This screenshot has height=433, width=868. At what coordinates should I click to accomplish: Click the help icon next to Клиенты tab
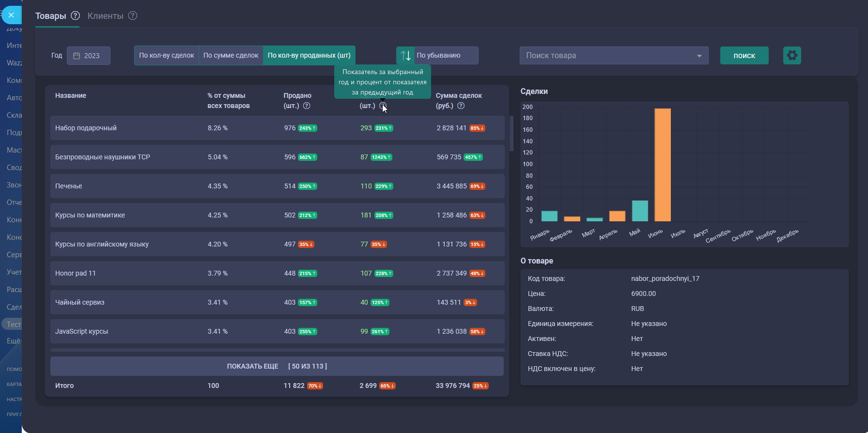(x=133, y=15)
